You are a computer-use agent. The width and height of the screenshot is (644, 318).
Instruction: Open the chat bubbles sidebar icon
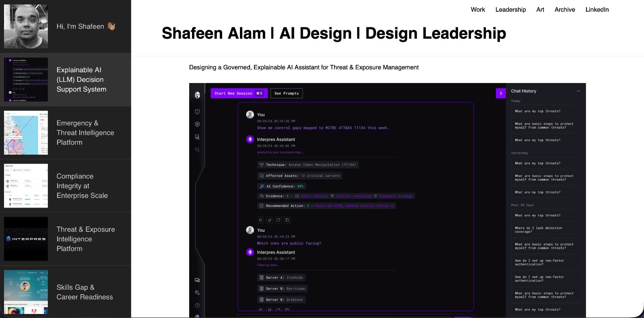(197, 280)
